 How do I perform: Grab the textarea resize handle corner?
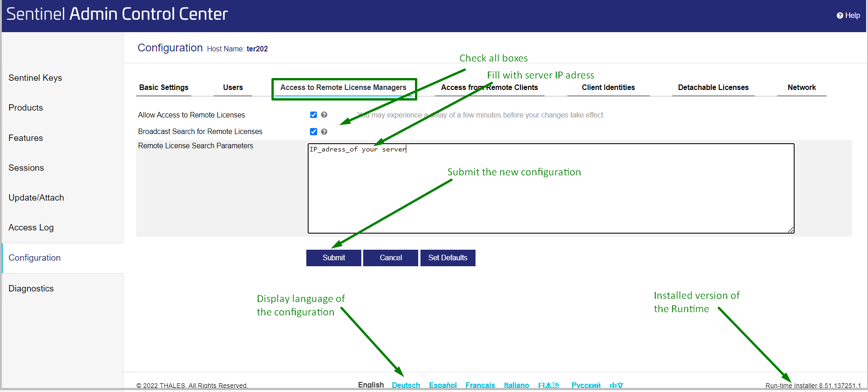pos(791,230)
